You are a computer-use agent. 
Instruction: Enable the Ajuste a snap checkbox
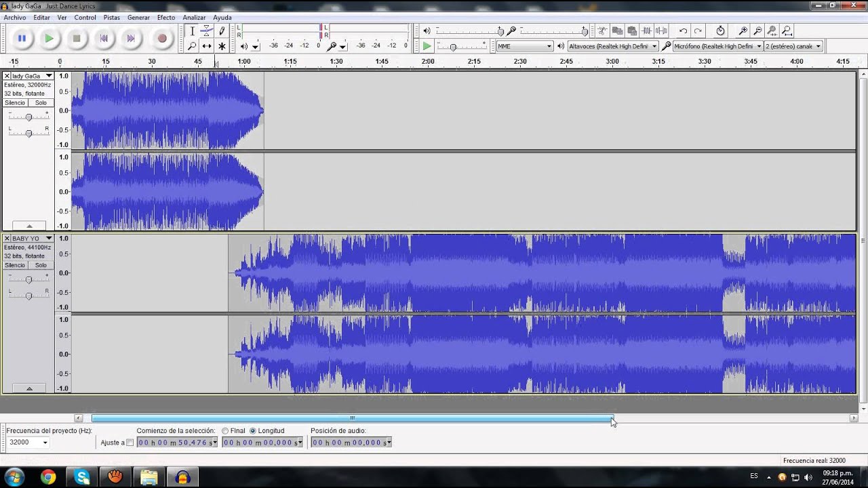[x=130, y=443]
